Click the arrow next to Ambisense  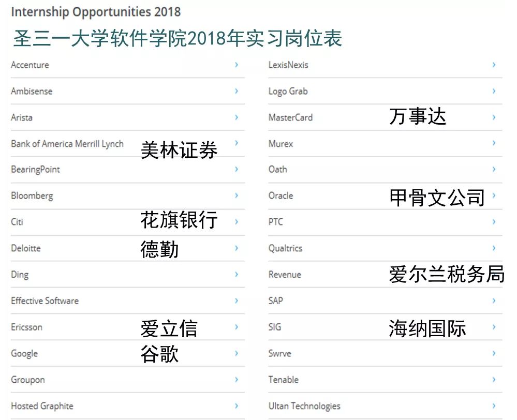(237, 91)
